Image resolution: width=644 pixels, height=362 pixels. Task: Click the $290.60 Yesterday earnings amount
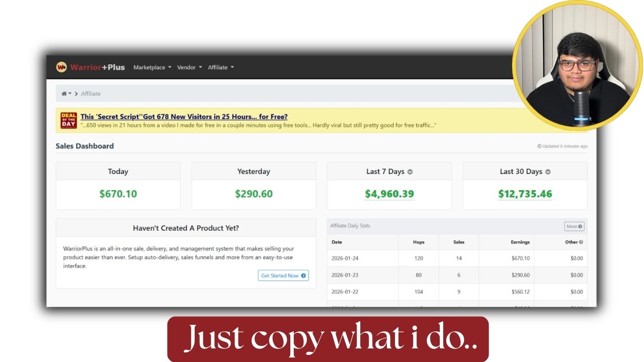254,194
